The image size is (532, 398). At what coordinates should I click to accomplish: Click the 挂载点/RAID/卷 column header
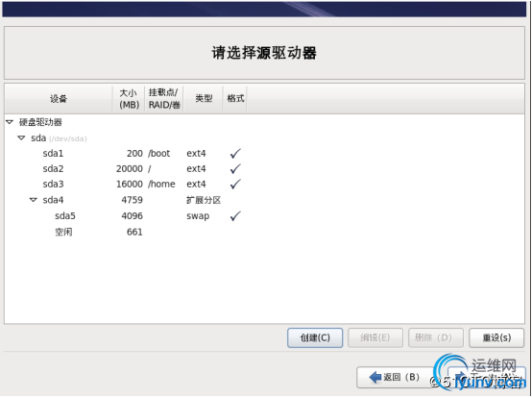point(164,98)
